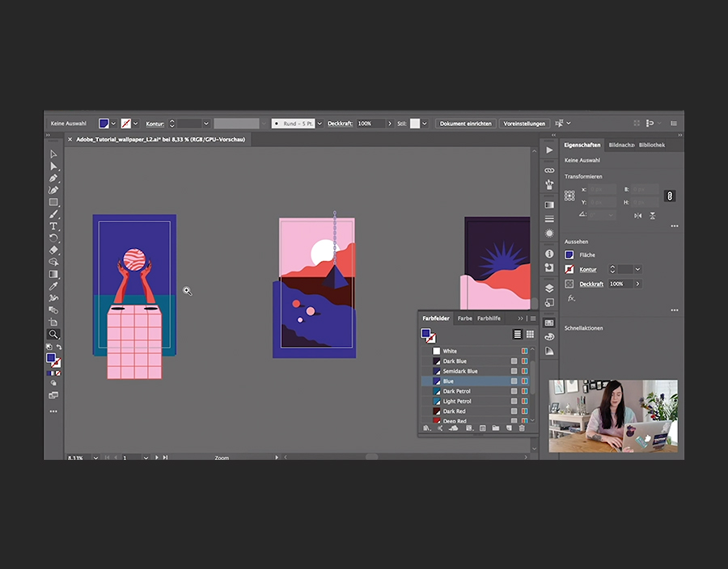Switch swatches to list view
Viewport: 728px width, 569px height.
coord(517,334)
